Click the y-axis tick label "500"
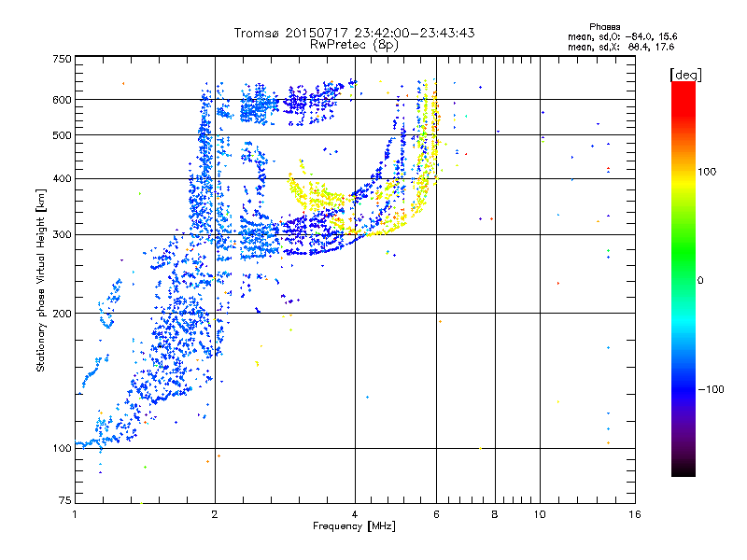This screenshot has width=747, height=560. [x=62, y=135]
